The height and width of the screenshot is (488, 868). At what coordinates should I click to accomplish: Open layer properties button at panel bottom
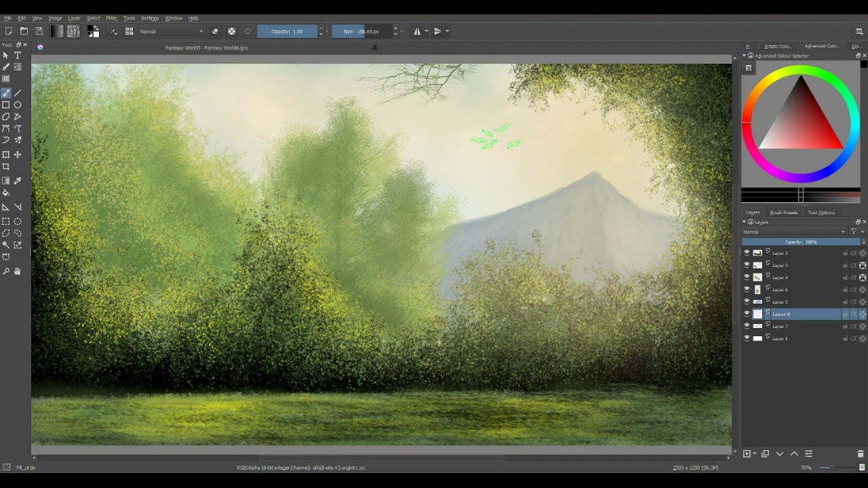point(808,453)
